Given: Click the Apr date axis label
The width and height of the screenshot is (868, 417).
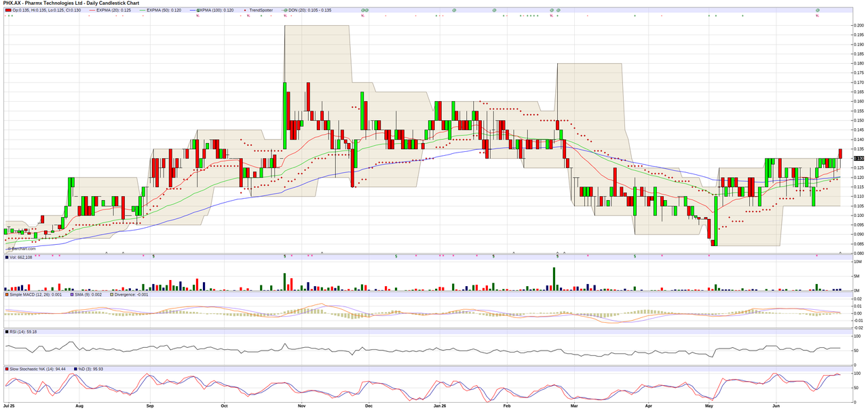Looking at the screenshot, I should [x=648, y=405].
